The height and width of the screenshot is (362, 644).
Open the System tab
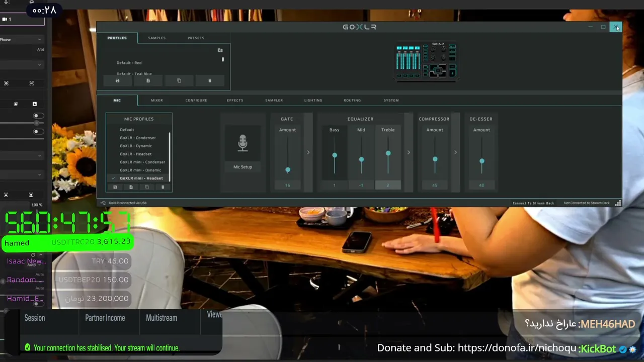pos(391,100)
